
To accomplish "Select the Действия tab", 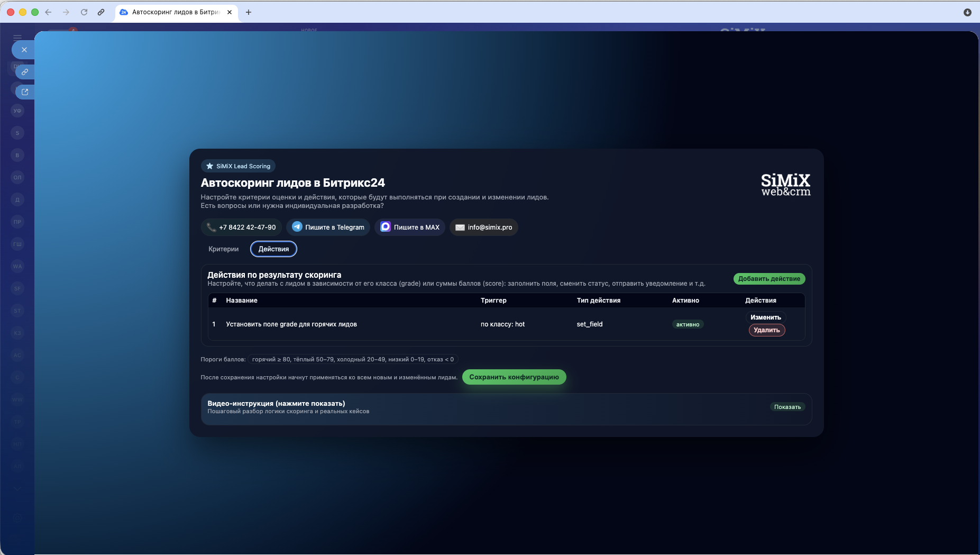I will click(273, 249).
